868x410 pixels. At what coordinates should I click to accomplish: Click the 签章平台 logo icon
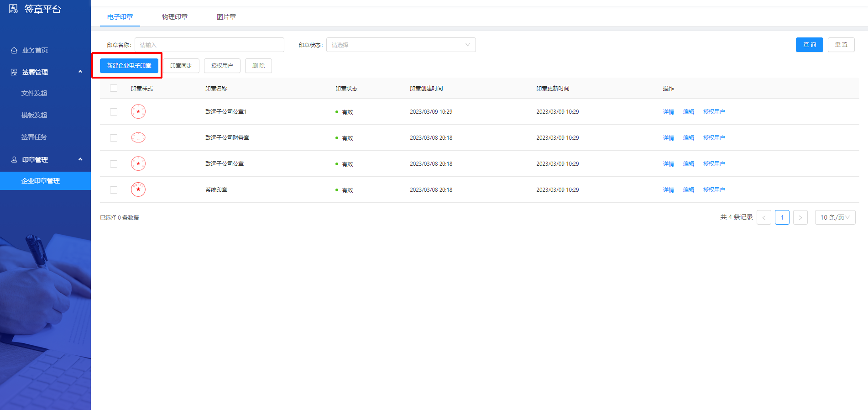(13, 9)
